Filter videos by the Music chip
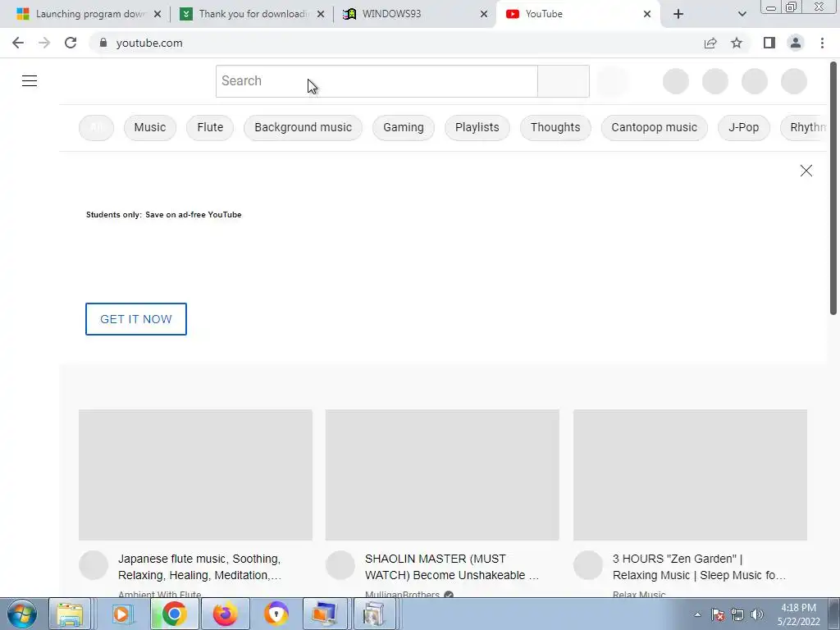This screenshot has width=840, height=630. [x=150, y=127]
